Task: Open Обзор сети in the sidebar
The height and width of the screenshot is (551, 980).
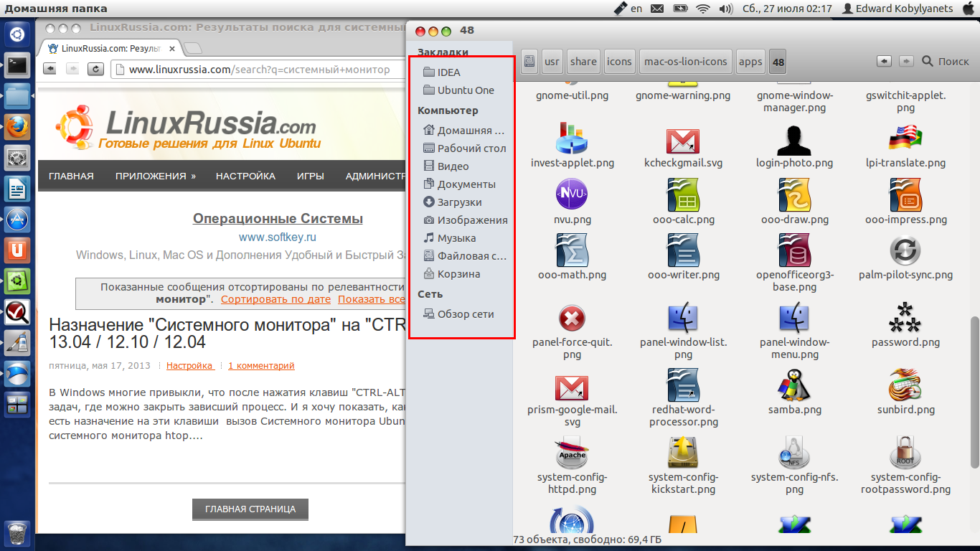Action: coord(458,314)
